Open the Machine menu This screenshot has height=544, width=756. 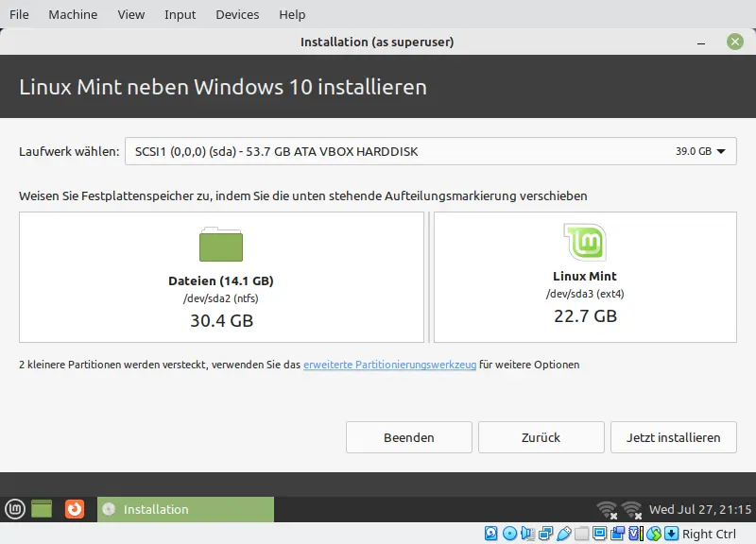[x=73, y=14]
